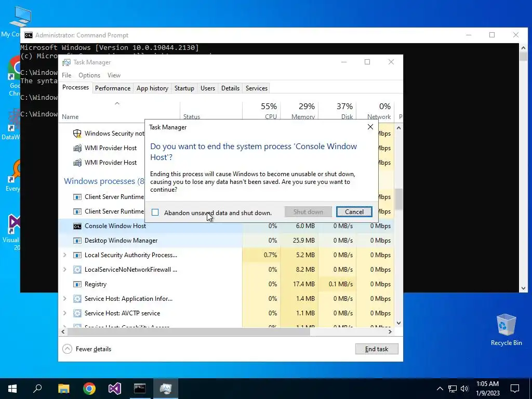Open File Explorer from the taskbar
Viewport: 532px width, 399px height.
pos(63,389)
